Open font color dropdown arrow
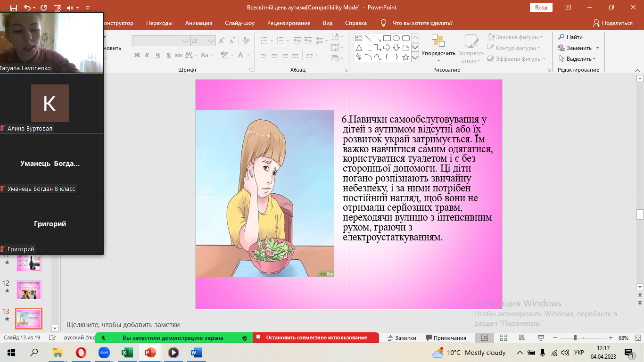Screen dimensions: 644x362 (x=248, y=55)
